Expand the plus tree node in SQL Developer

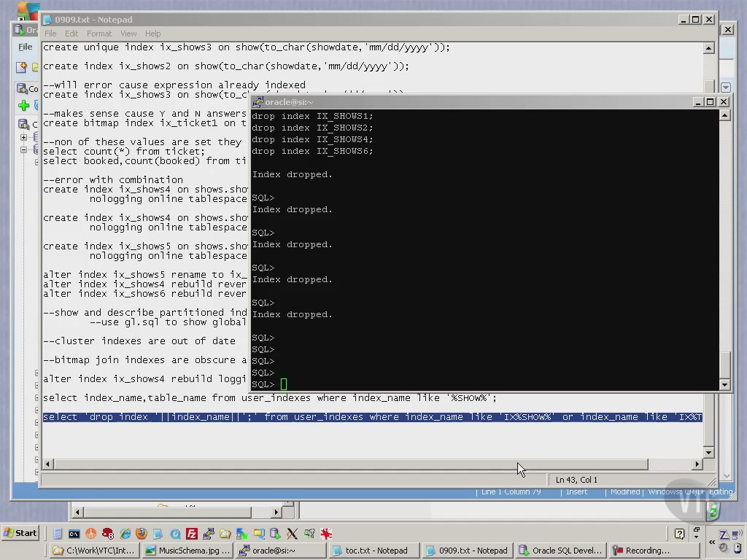(x=23, y=137)
